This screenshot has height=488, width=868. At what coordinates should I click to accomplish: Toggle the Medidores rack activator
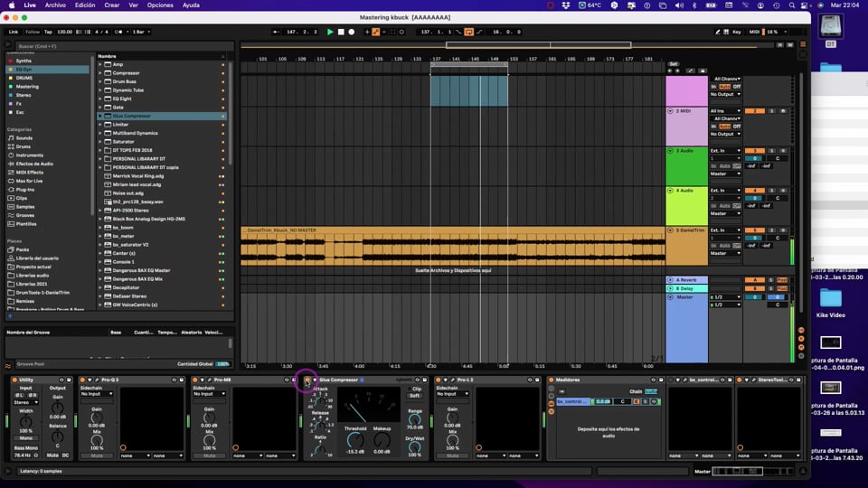click(551, 380)
